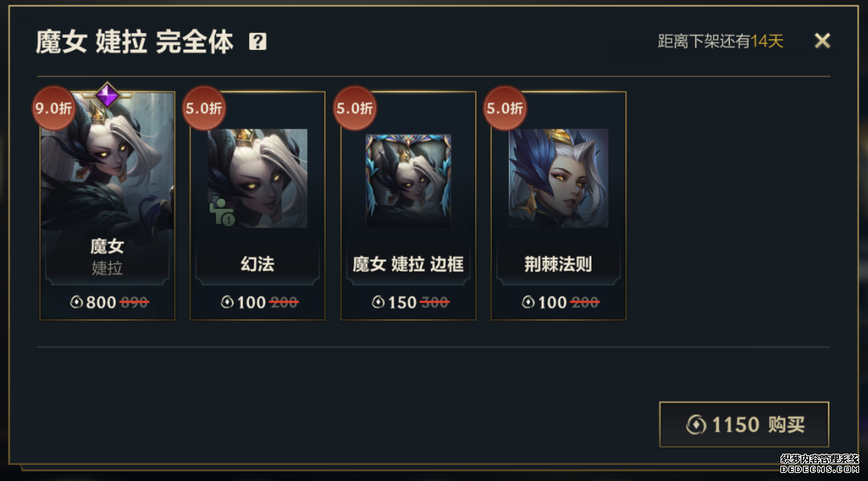This screenshot has height=481, width=868.
Task: Select the 魔女 婕拉 边框 border thumbnail
Action: click(x=408, y=181)
